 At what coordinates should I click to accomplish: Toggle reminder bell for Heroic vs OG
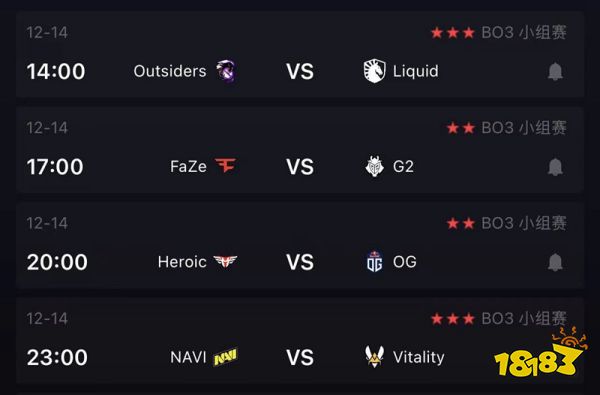coord(555,262)
